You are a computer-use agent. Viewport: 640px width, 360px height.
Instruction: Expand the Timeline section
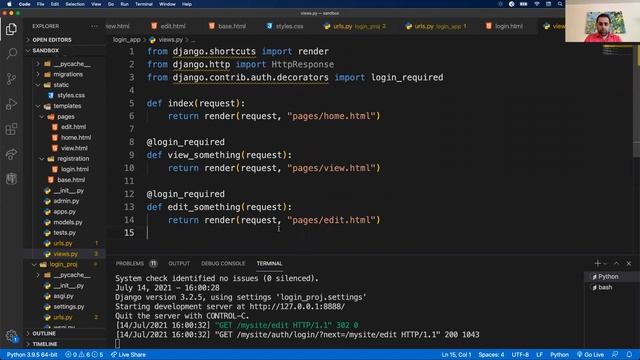point(45,344)
